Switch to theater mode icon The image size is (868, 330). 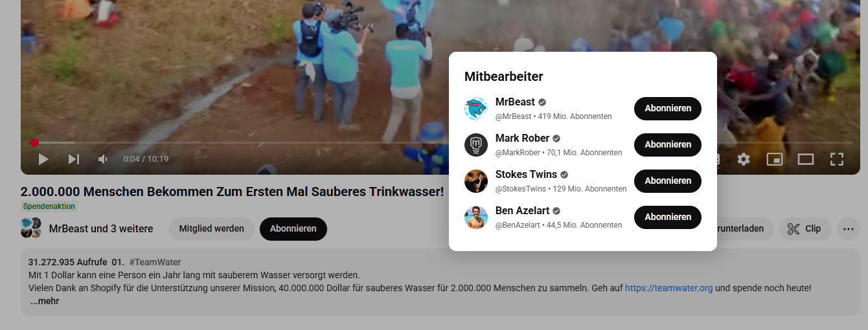click(806, 159)
